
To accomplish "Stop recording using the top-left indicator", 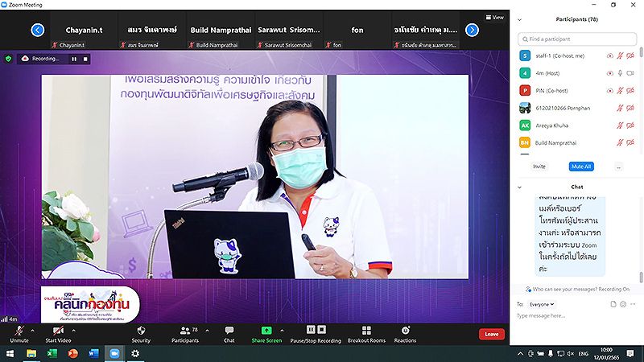I will [85, 59].
